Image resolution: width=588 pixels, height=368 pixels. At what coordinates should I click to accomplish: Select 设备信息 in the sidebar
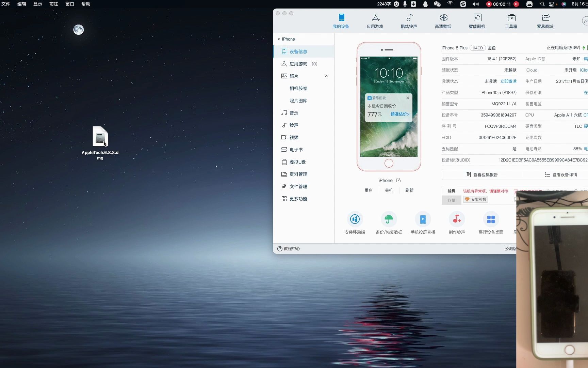tap(304, 51)
